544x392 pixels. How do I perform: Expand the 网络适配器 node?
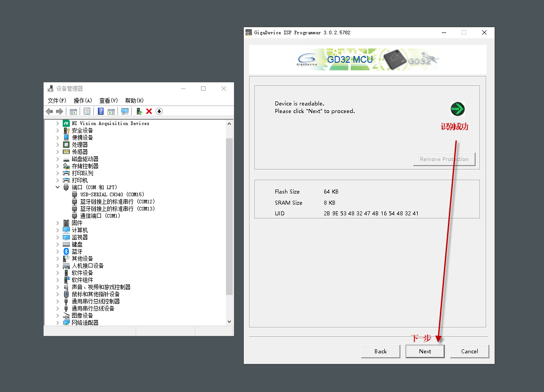[x=57, y=323]
